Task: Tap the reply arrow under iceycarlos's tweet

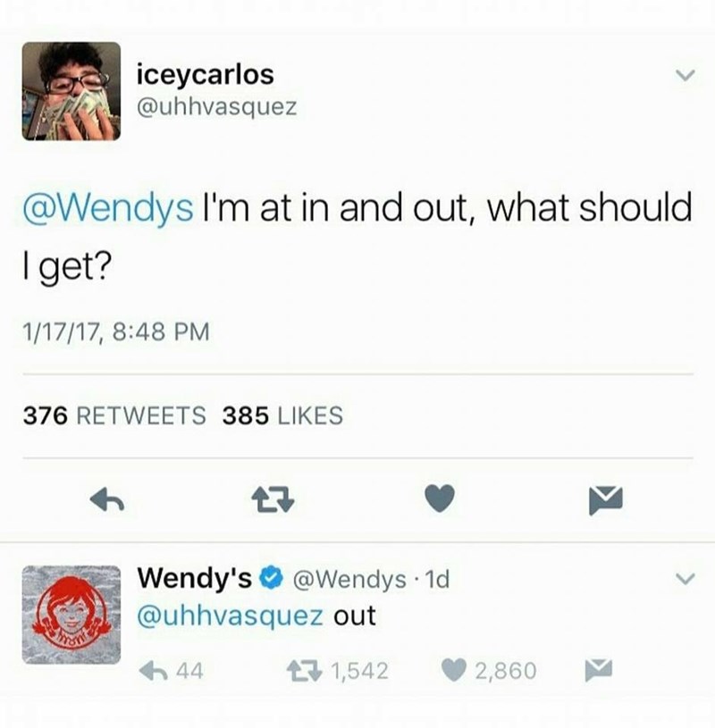Action: pyautogui.click(x=107, y=500)
